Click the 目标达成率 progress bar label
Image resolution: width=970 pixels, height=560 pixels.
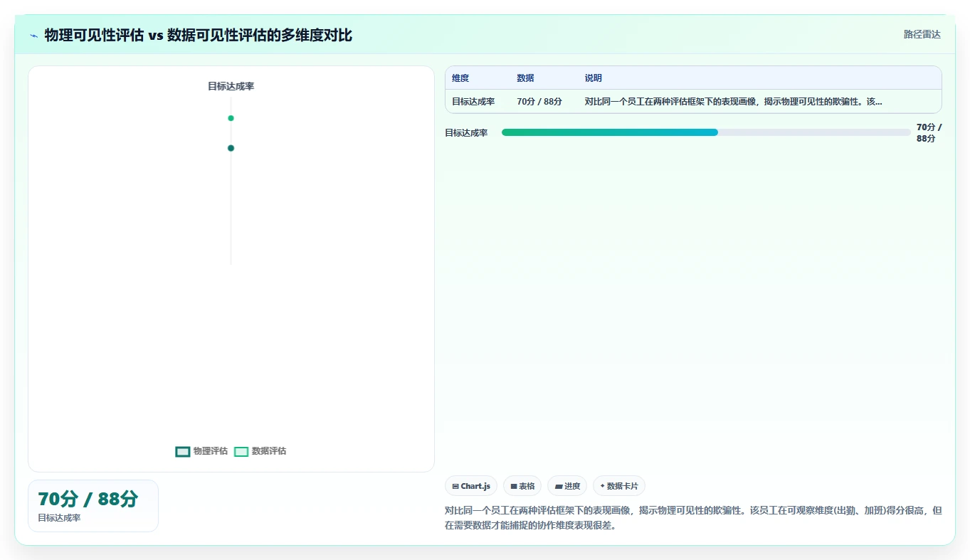(x=466, y=132)
